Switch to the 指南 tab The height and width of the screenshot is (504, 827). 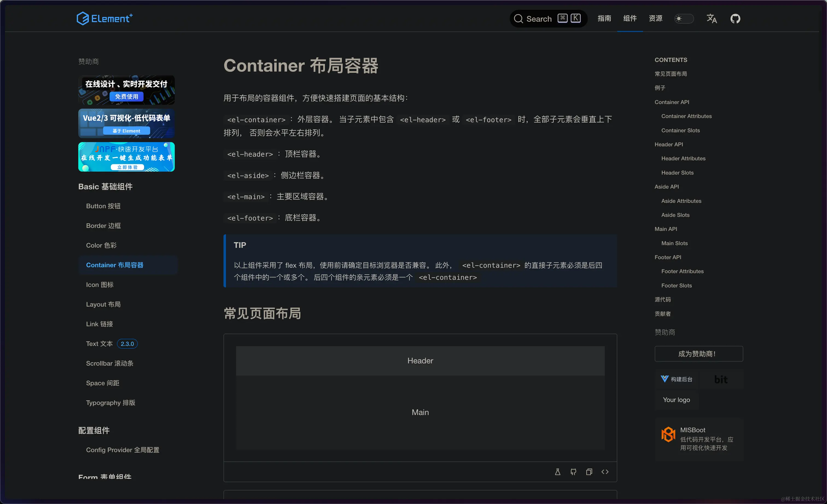604,19
